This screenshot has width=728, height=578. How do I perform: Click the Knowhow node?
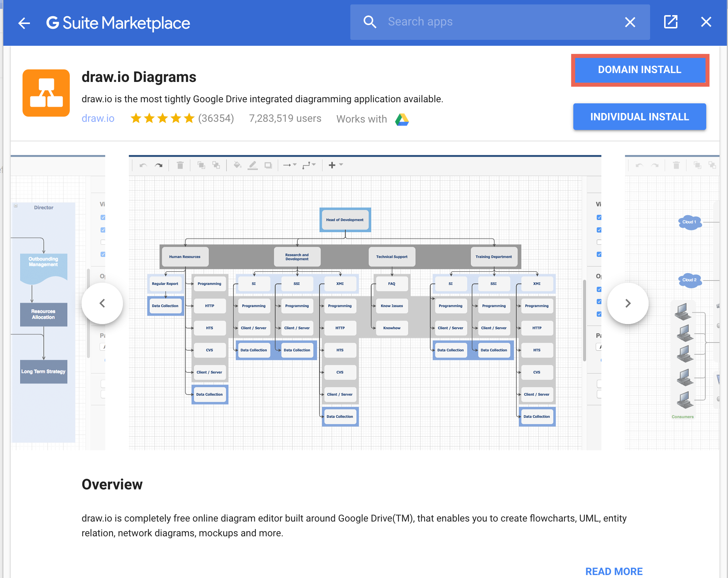392,328
